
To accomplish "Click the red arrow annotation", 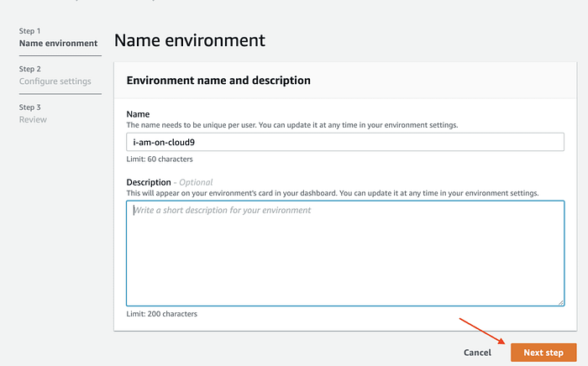I will tap(482, 330).
